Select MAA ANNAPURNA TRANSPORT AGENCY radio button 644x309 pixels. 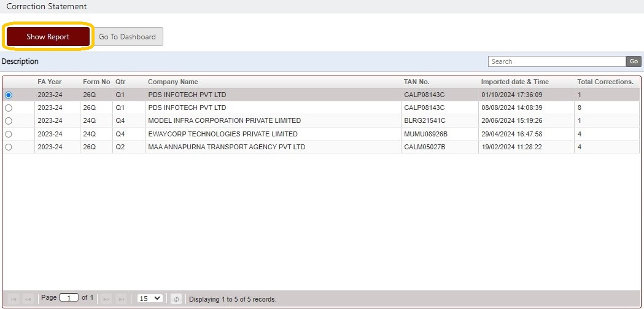9,147
